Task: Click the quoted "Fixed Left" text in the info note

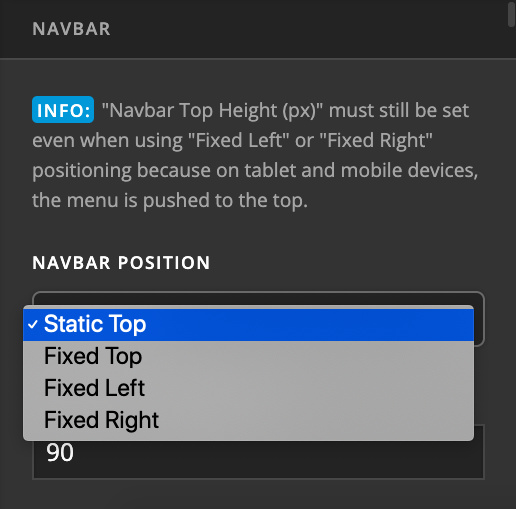Action: click(239, 140)
